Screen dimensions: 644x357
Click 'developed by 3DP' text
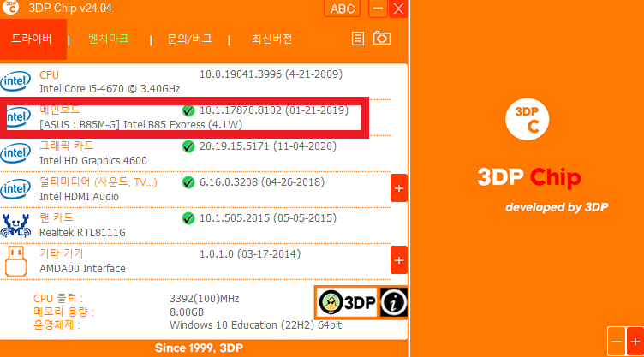coord(557,207)
